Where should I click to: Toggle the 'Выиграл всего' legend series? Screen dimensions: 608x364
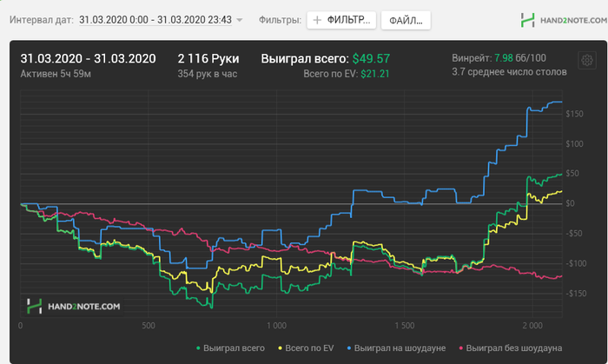(x=230, y=348)
